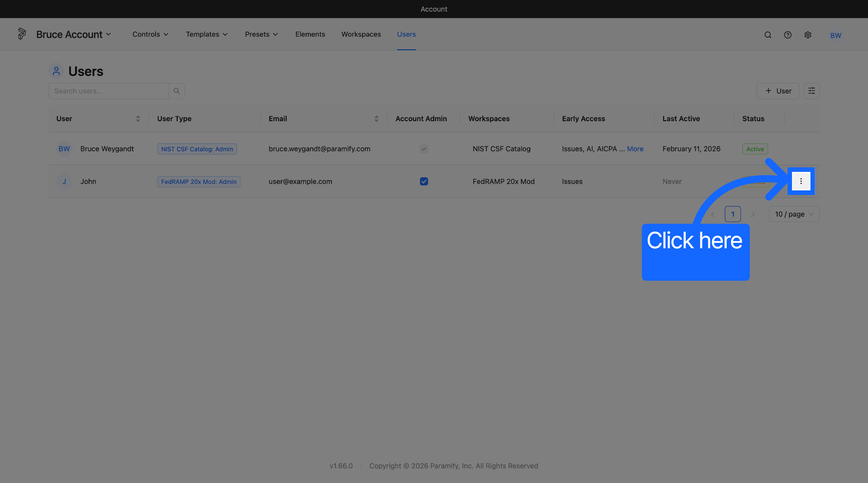Click the FedRAMP 20x Mod: Admin tag
This screenshot has width=868, height=483.
(199, 181)
